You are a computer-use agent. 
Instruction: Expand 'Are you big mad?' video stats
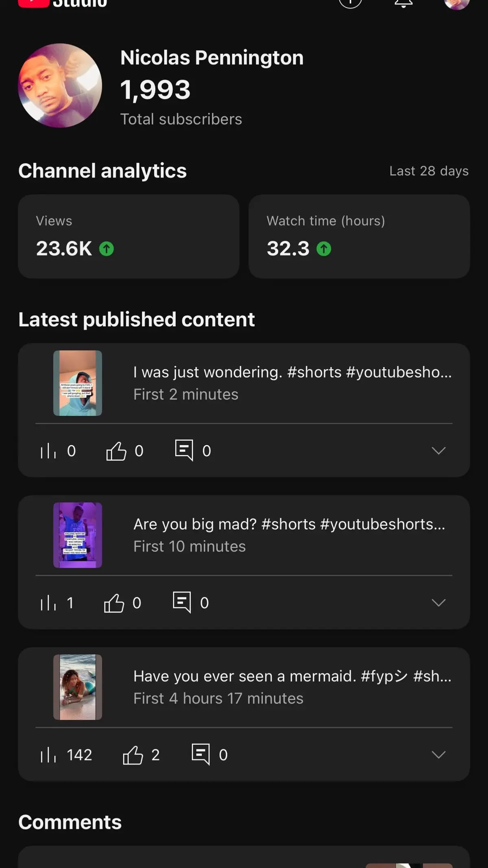pyautogui.click(x=438, y=603)
